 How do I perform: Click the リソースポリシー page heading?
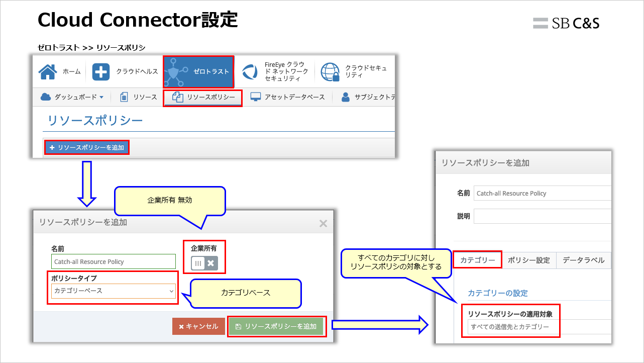click(x=95, y=120)
